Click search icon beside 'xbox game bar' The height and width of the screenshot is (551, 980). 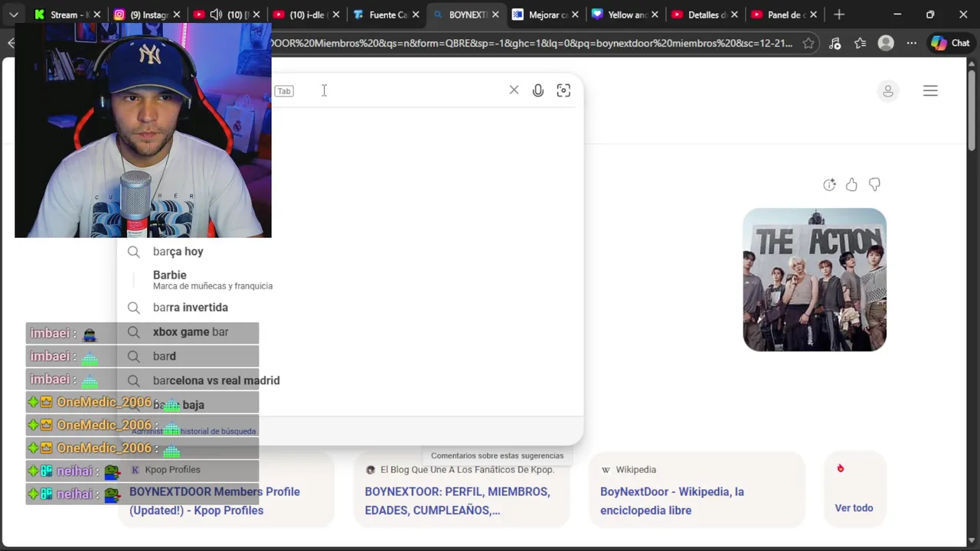(134, 331)
